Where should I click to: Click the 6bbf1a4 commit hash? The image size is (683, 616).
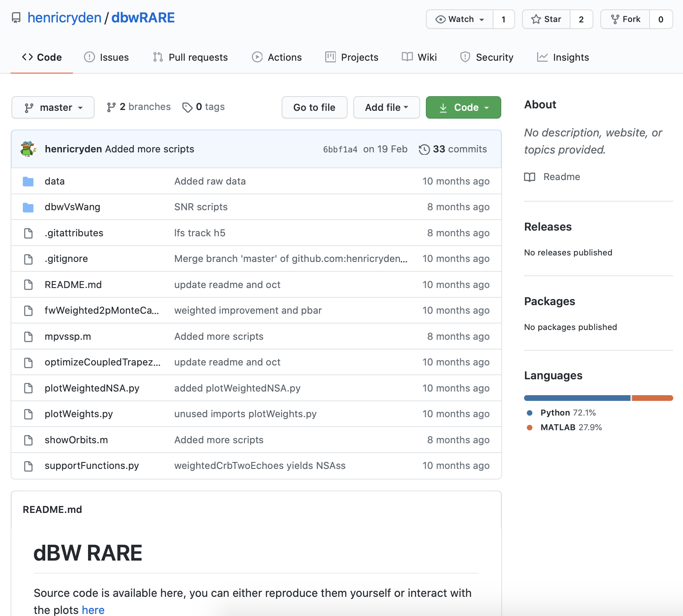(x=340, y=150)
